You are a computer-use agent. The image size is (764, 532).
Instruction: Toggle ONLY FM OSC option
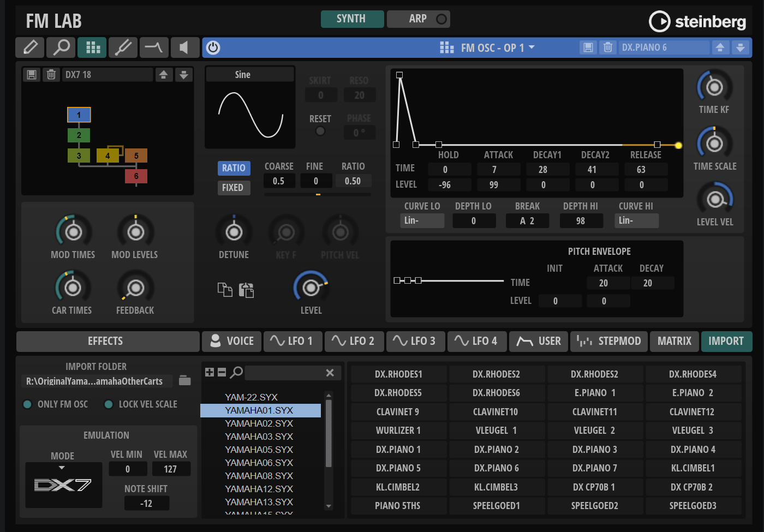(x=27, y=404)
